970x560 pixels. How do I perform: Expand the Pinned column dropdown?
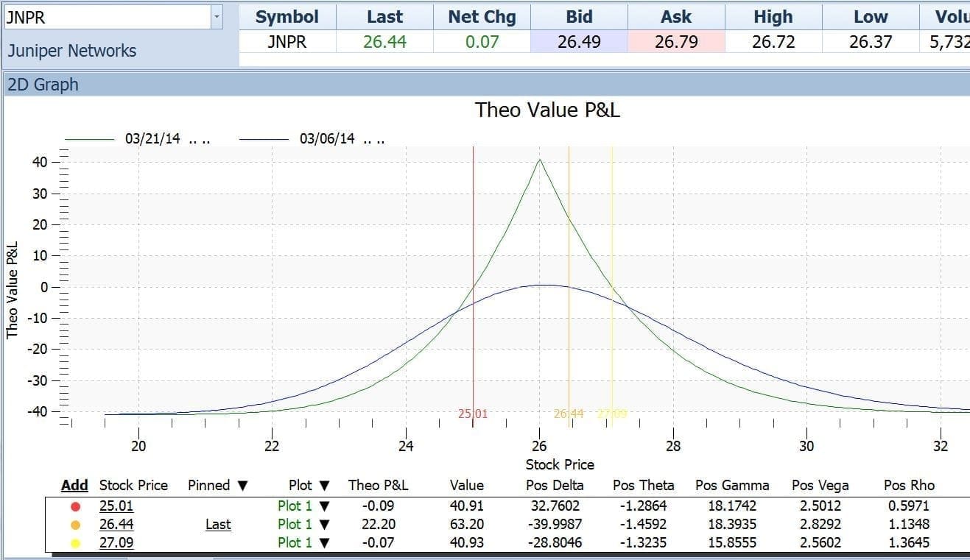[x=242, y=486]
